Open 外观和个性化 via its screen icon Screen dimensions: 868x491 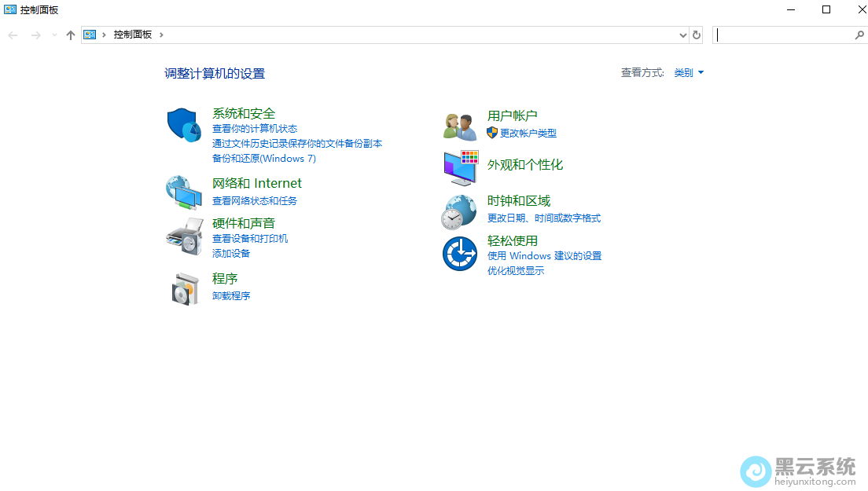tap(459, 166)
